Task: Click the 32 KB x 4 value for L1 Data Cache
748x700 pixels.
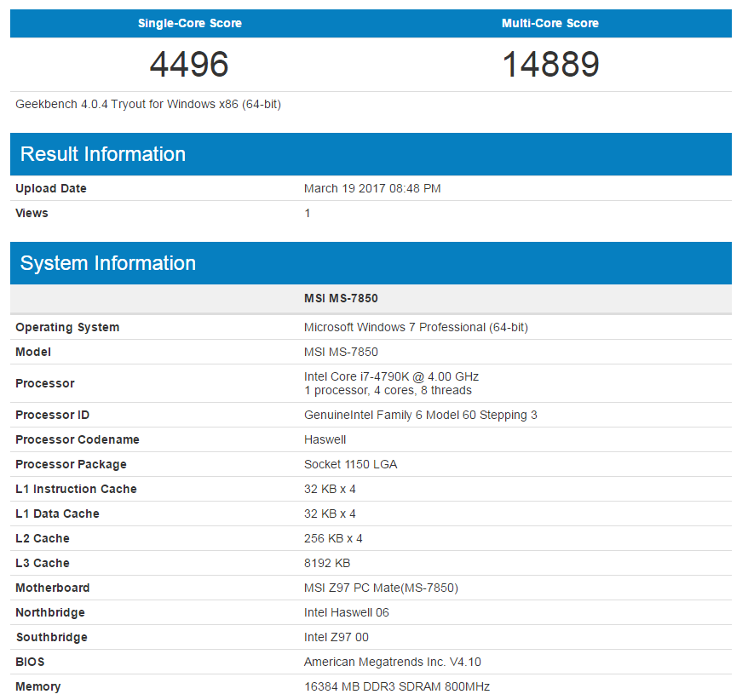Action: click(x=330, y=514)
